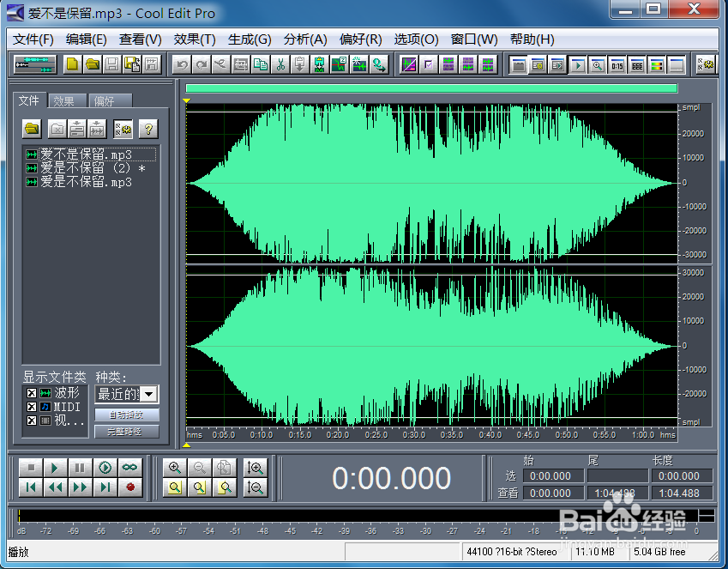Click the Rewind transport button
Screen dimensions: 728x569
click(55, 487)
